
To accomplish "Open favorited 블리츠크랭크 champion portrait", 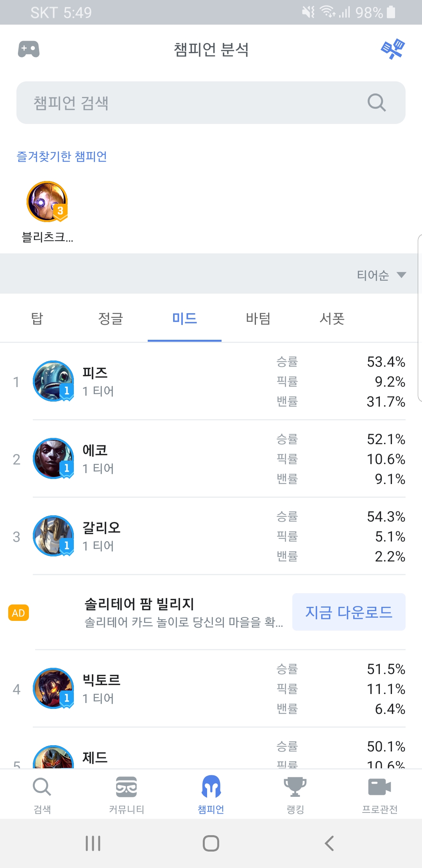I will 47,201.
